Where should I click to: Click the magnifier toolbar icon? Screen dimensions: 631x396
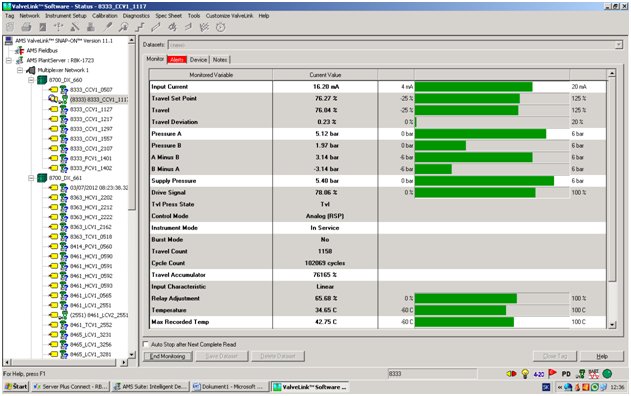pyautogui.click(x=123, y=27)
